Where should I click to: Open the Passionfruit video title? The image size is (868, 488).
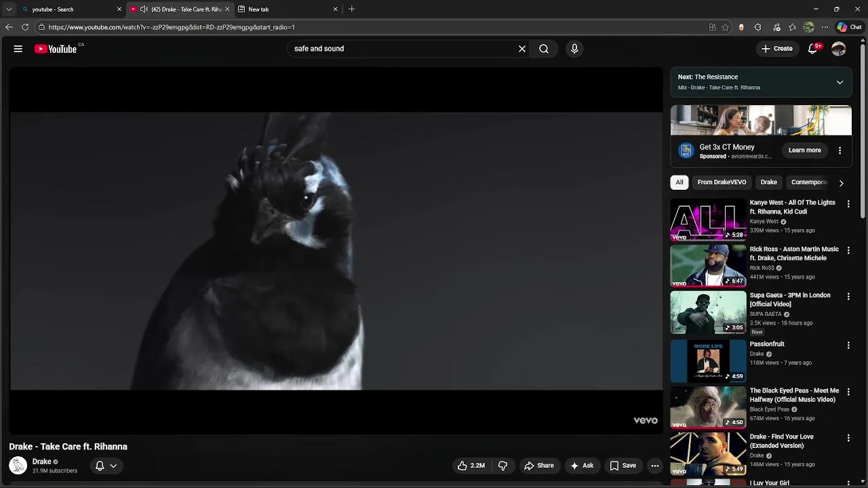point(767,344)
